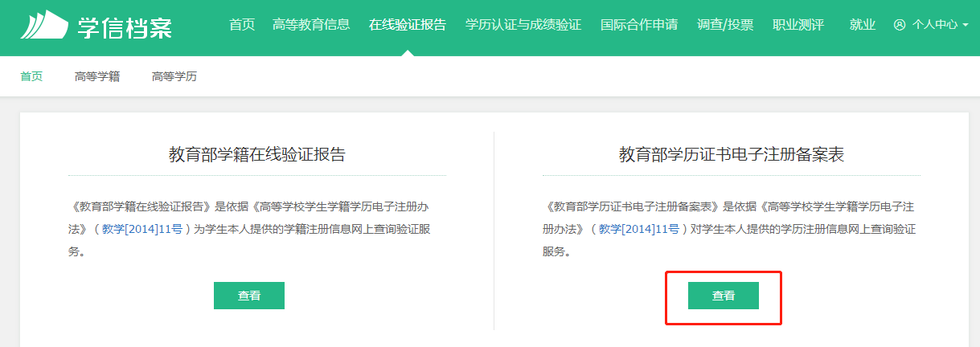Image resolution: width=980 pixels, height=347 pixels.
Task: Select the 在线验证报告 navigation item
Action: click(x=408, y=25)
